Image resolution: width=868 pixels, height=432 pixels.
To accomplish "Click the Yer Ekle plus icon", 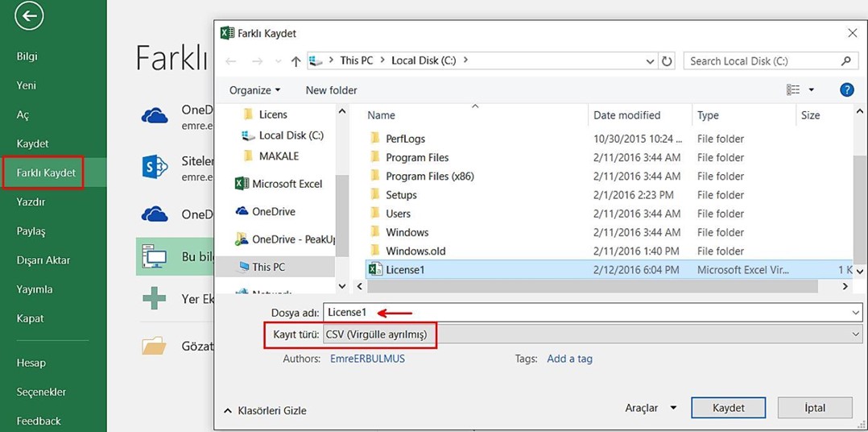I will point(155,298).
